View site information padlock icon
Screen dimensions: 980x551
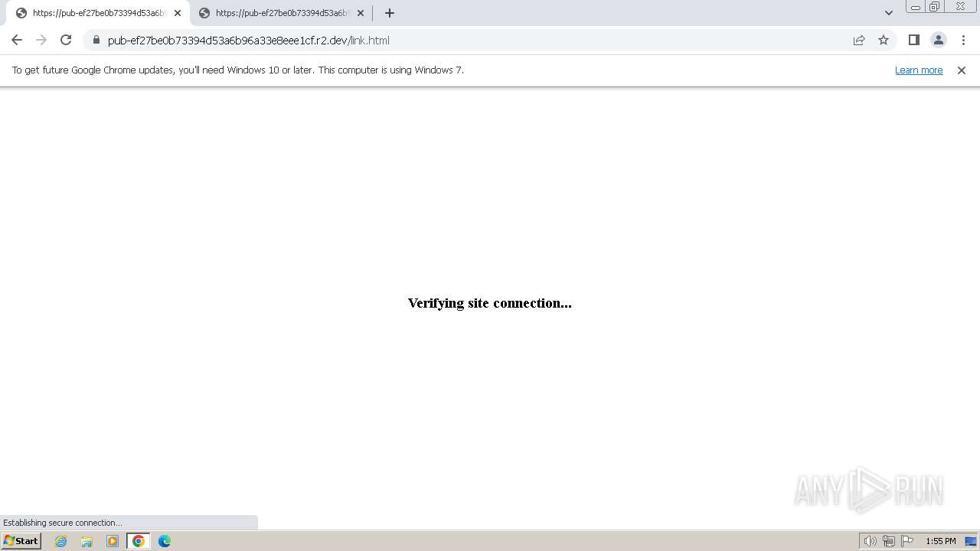click(96, 40)
